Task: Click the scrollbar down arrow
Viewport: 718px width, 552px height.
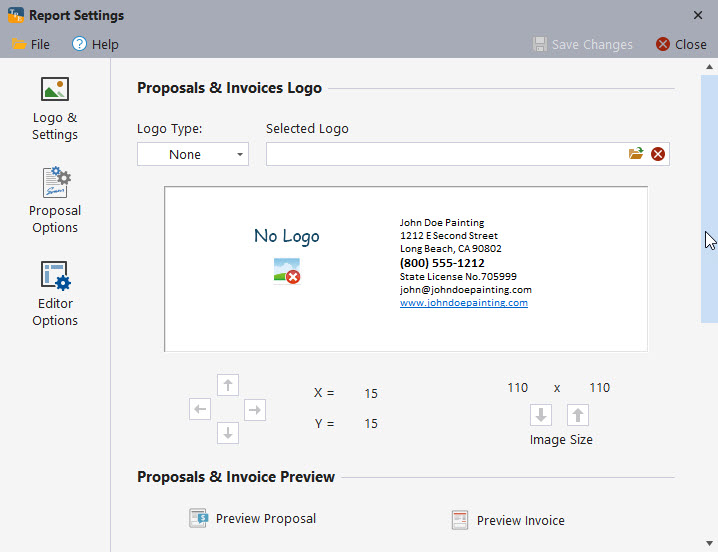Action: pos(709,543)
